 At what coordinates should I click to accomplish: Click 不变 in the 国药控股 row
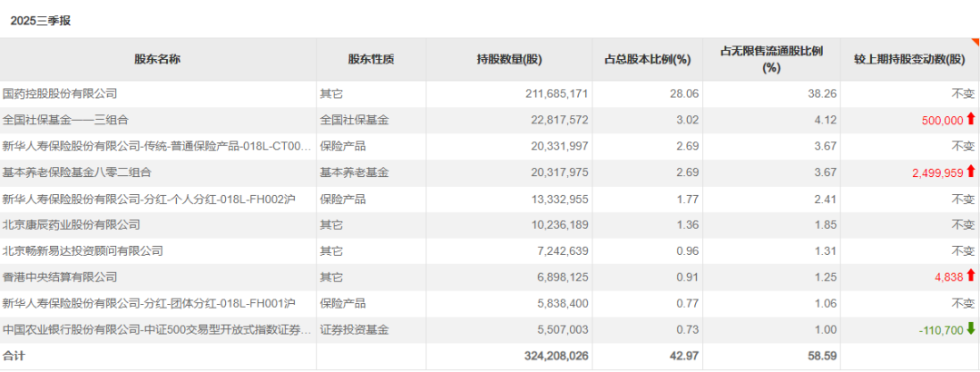tap(963, 93)
